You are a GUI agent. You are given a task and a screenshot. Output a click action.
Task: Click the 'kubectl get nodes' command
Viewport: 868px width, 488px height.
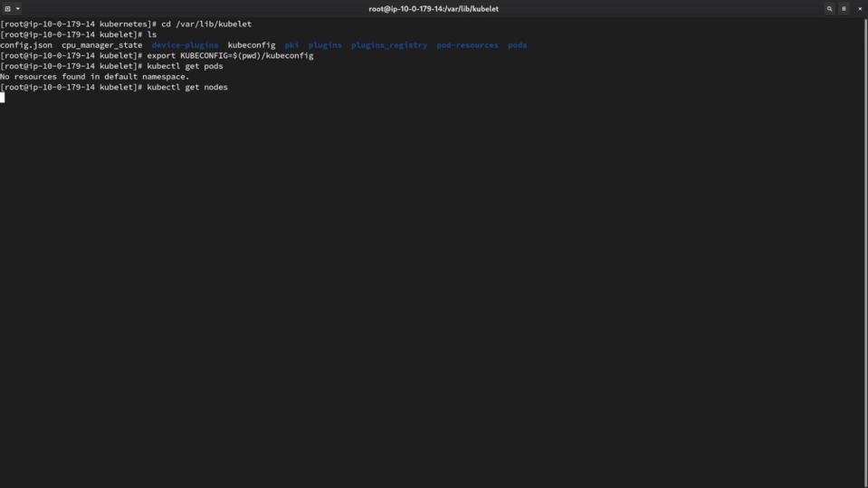pyautogui.click(x=187, y=87)
